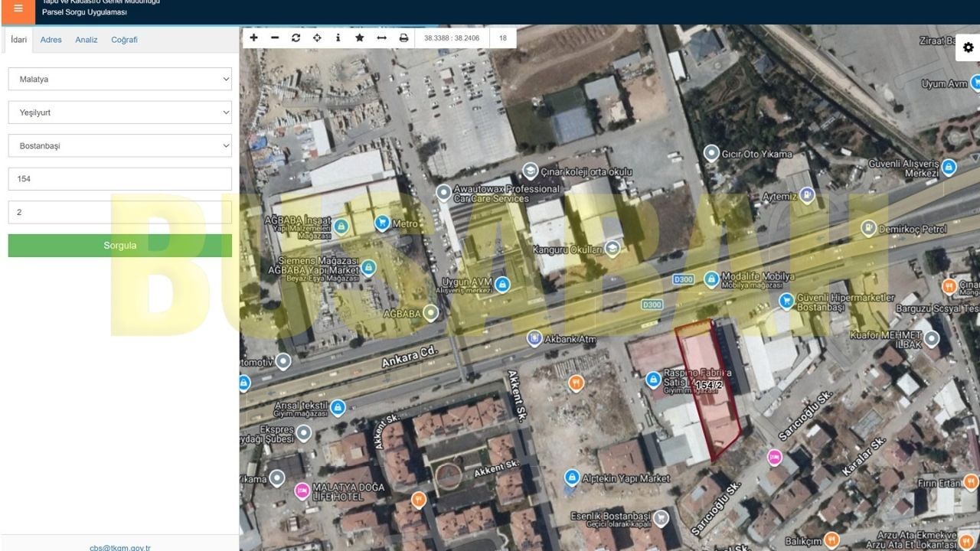
Task: Print the map with printer icon
Action: coord(403,37)
